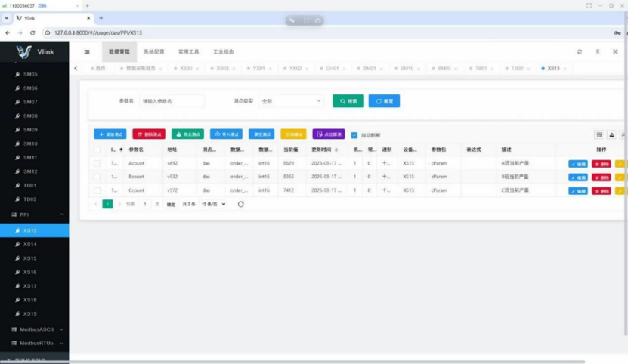Click the red delete button for Bcount
Viewport: 628px width, 364px height.
click(601, 177)
